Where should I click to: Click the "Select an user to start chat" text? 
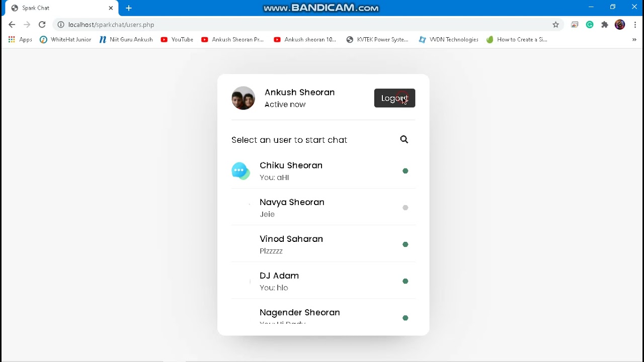tap(289, 140)
